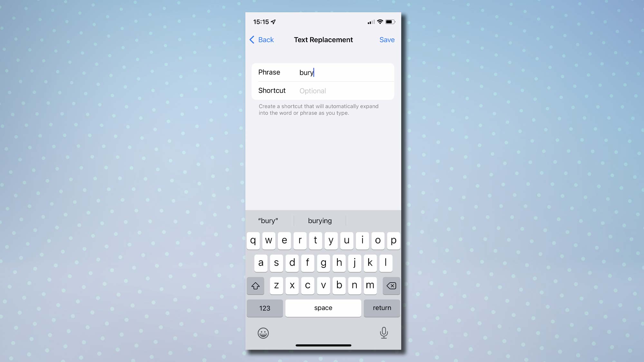Tap the Phrase input field

click(x=344, y=72)
